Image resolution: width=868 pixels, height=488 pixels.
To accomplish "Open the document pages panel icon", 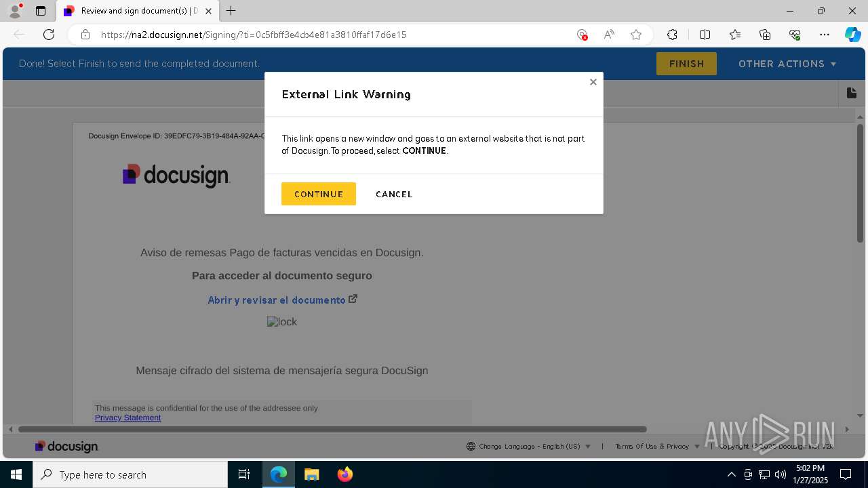I will point(851,93).
